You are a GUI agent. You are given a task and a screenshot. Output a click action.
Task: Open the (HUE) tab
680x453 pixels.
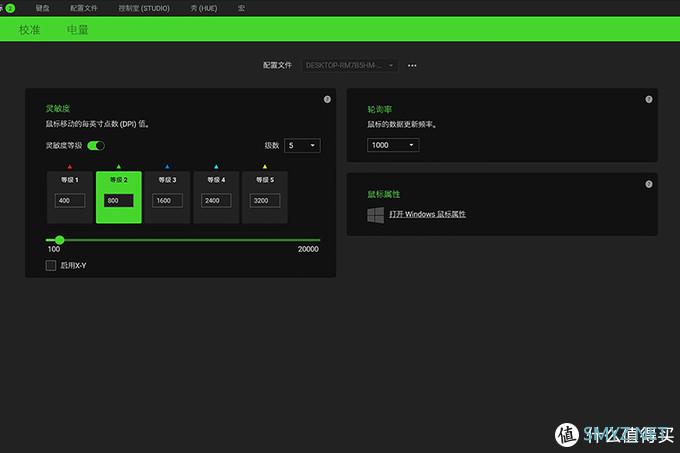[x=204, y=8]
